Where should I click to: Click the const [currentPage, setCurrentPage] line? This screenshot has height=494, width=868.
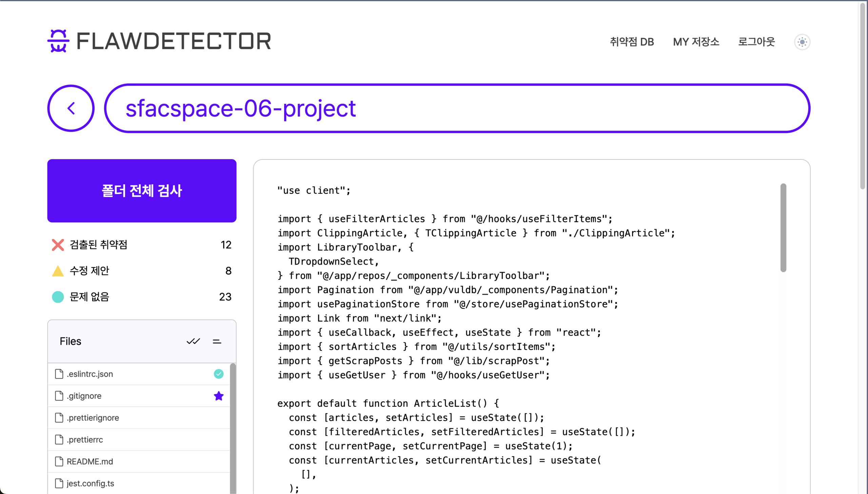click(431, 446)
